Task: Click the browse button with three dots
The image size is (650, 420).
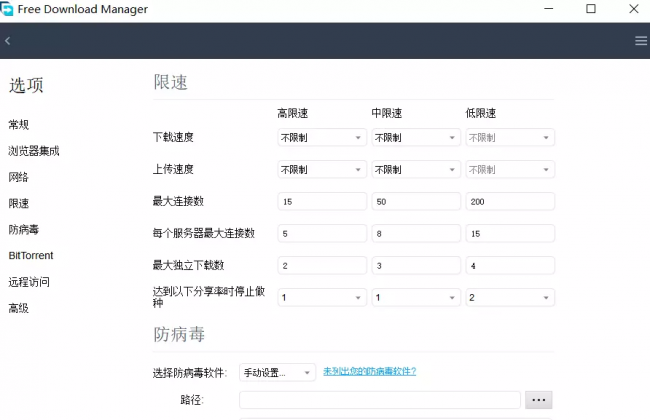Action: [x=538, y=400]
